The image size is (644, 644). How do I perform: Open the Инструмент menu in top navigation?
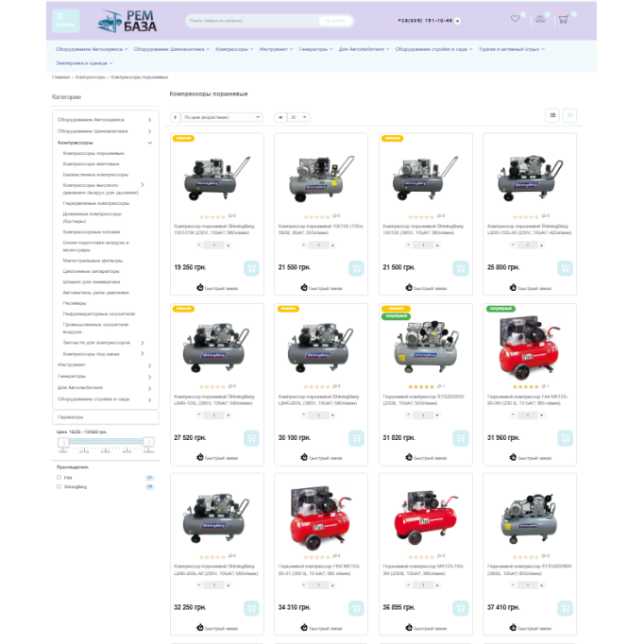coord(276,49)
